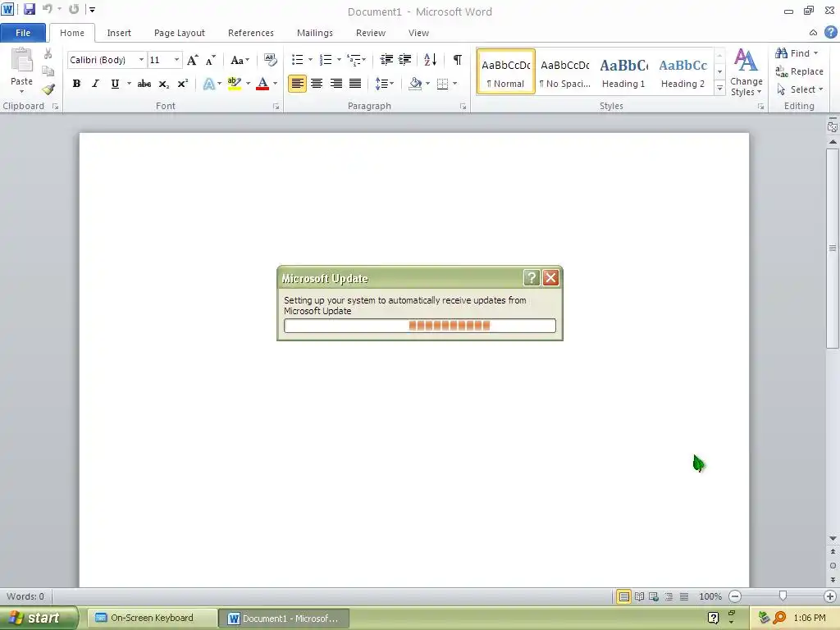Apply Subscript formatting
Screen dimensions: 840x630
coord(164,84)
